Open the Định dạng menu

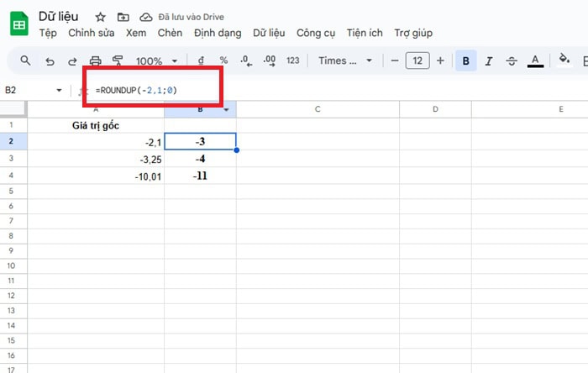[218, 33]
